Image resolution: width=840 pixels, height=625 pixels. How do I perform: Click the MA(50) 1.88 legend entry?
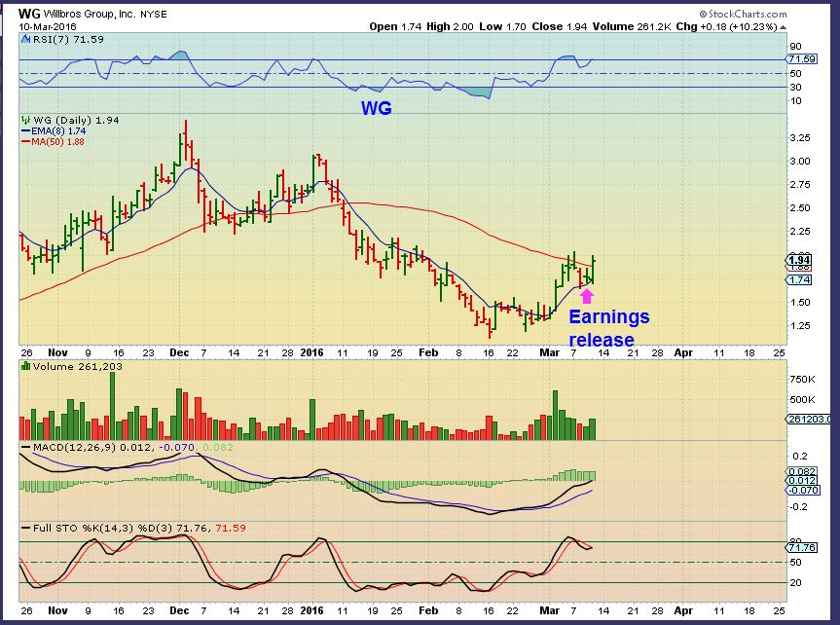(x=53, y=141)
